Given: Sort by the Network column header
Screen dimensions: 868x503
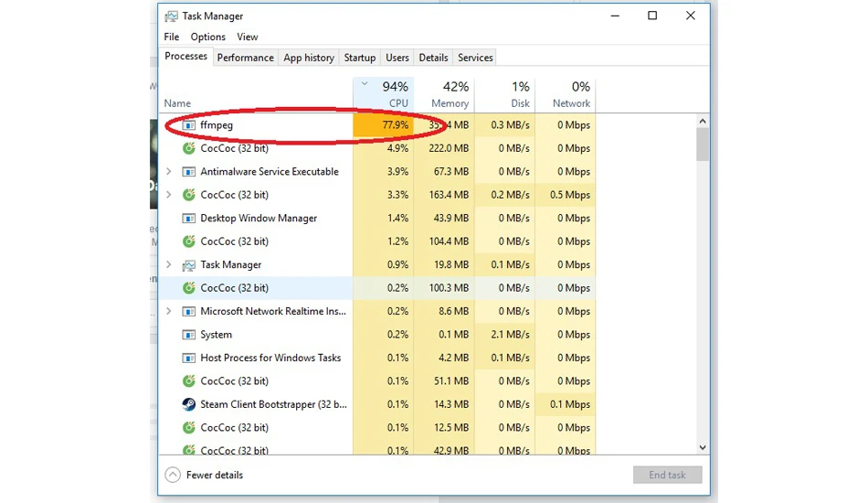Looking at the screenshot, I should click(566, 94).
